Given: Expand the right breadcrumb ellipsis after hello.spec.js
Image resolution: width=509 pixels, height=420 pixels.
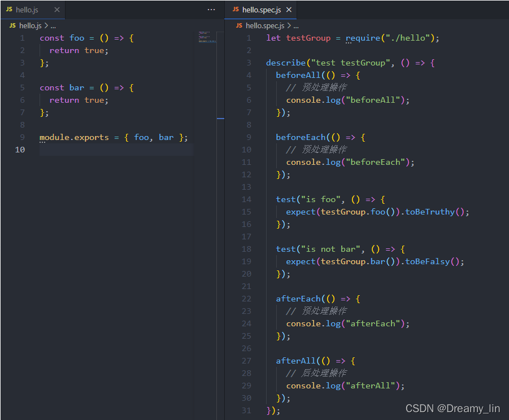Looking at the screenshot, I should point(296,27).
